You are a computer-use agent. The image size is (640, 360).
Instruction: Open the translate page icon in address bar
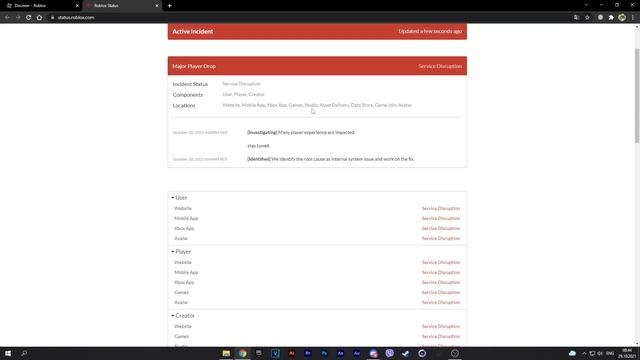point(576,18)
